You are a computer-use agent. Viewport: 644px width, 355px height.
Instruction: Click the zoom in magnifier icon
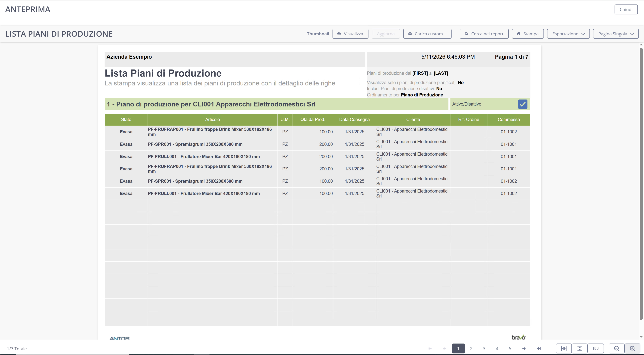tap(632, 348)
